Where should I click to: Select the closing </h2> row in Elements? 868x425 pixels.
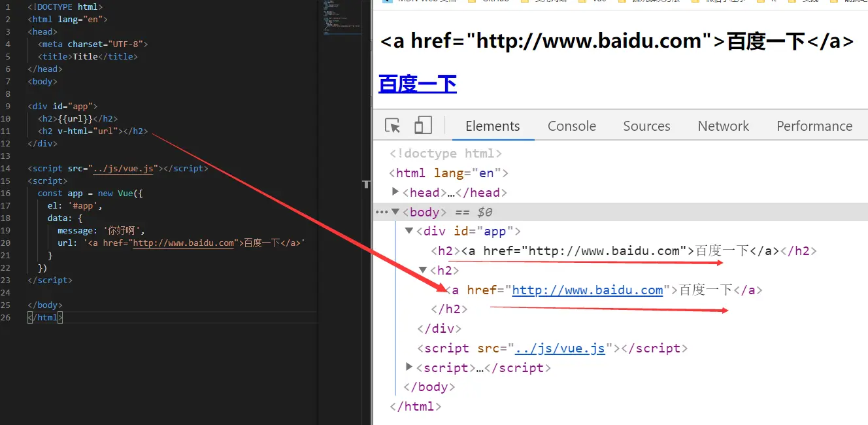point(450,309)
